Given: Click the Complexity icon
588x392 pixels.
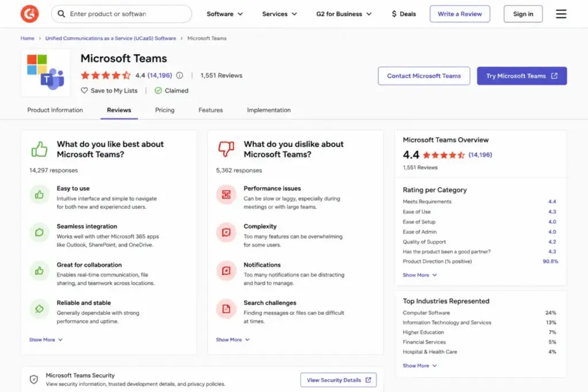Looking at the screenshot, I should click(x=226, y=232).
